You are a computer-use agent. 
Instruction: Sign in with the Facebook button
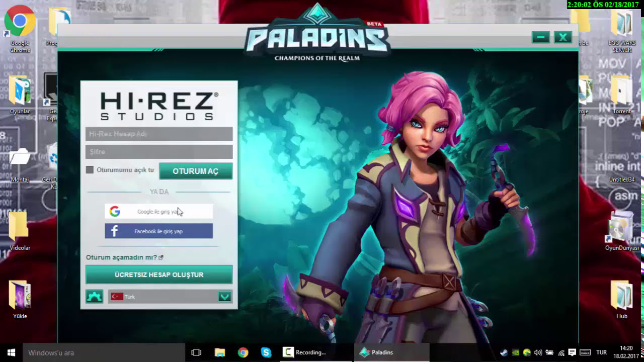pos(158,231)
